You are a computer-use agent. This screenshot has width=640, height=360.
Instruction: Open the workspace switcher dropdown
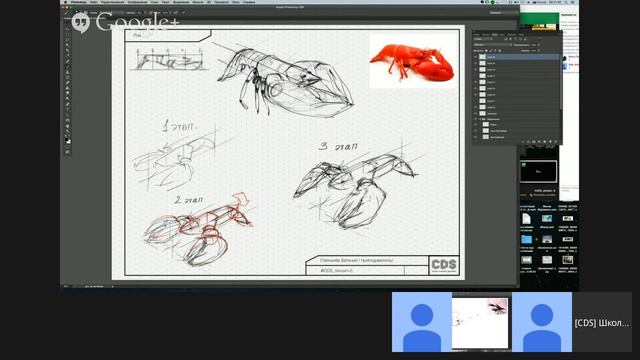[x=505, y=13]
